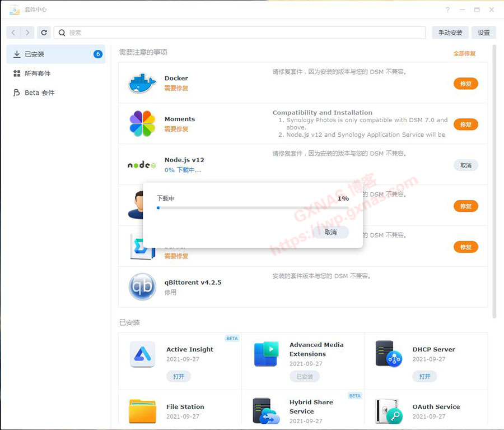The height and width of the screenshot is (430, 504).
Task: Click 修复 next to Docker
Action: point(465,83)
